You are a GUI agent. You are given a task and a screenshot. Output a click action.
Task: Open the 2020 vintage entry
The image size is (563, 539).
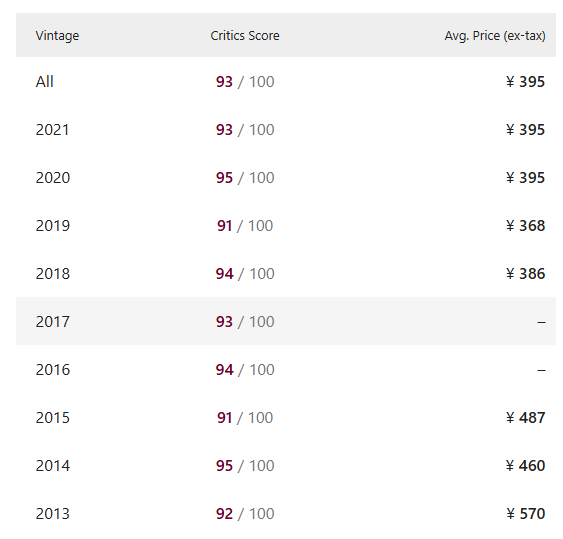[286, 178]
